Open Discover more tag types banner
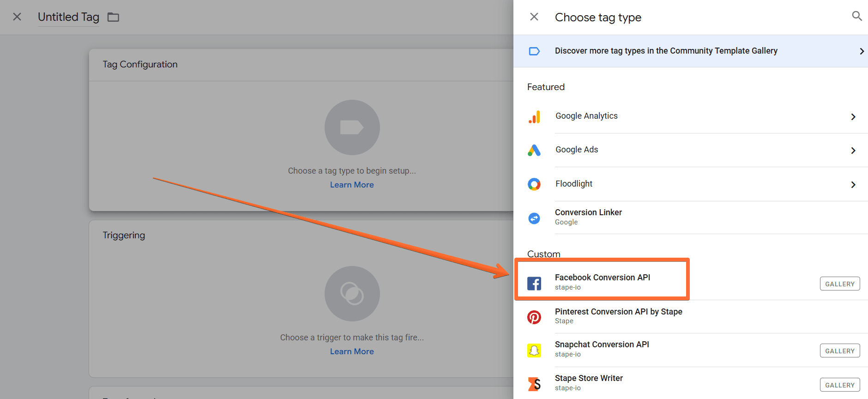The image size is (868, 399). (691, 51)
